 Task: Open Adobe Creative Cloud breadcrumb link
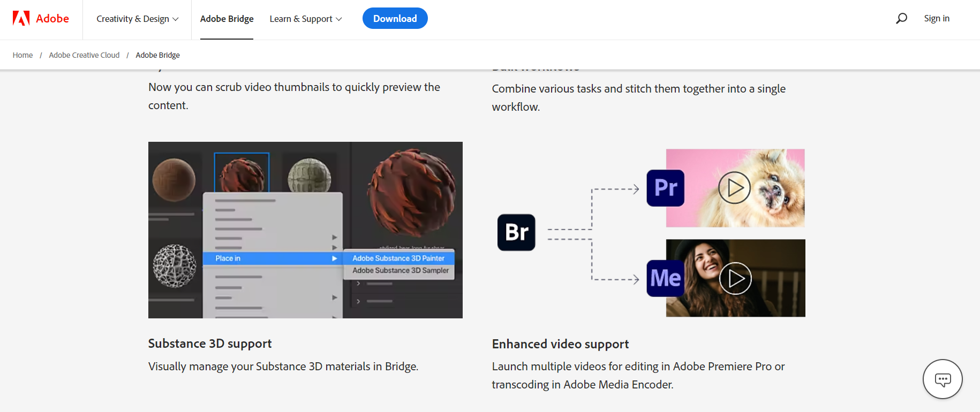tap(84, 55)
